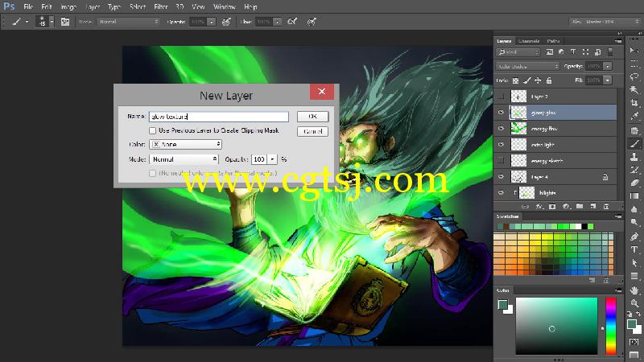Screen dimensions: 644x362
Task: Enable pressure for size in options bar
Action: [312, 22]
